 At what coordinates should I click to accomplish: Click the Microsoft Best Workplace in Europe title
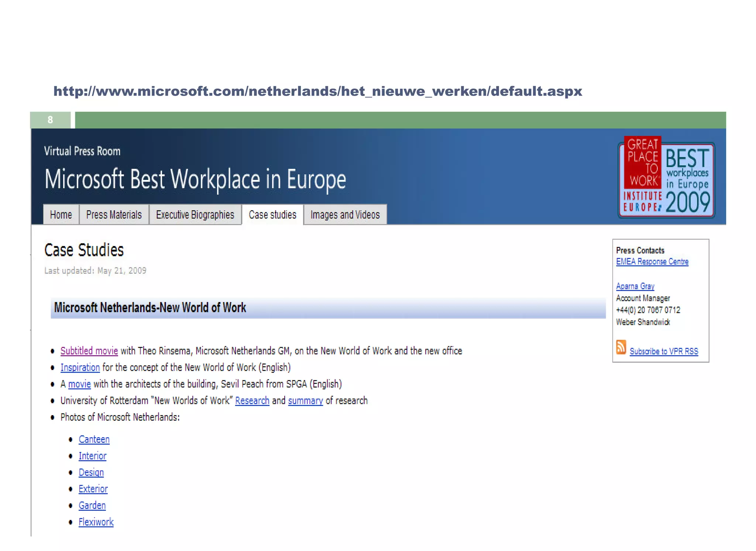195,179
